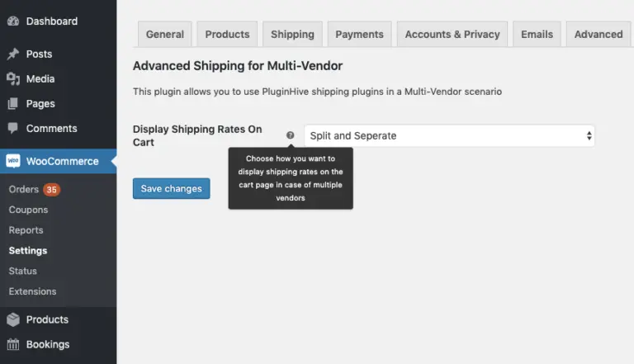Open Reports in WooCommerce submenu
Screen dimensions: 634x364
click(x=26, y=230)
